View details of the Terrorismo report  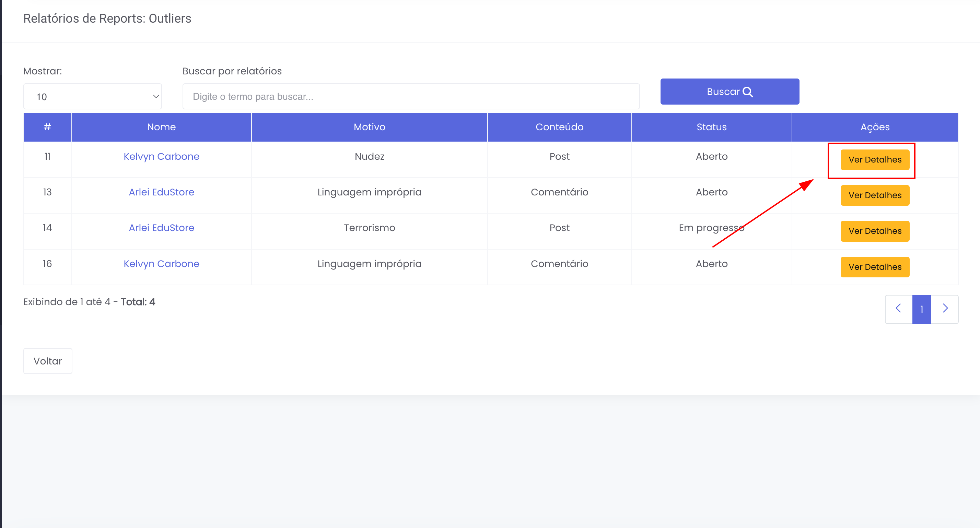coord(875,231)
